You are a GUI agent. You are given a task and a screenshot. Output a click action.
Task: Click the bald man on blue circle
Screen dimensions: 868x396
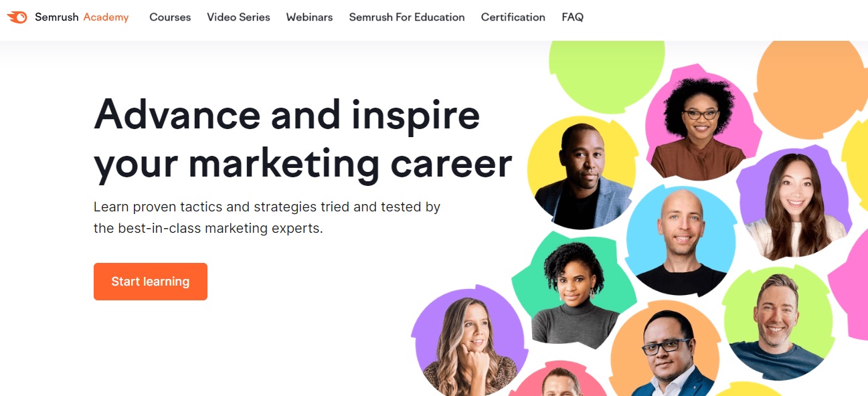pyautogui.click(x=680, y=242)
